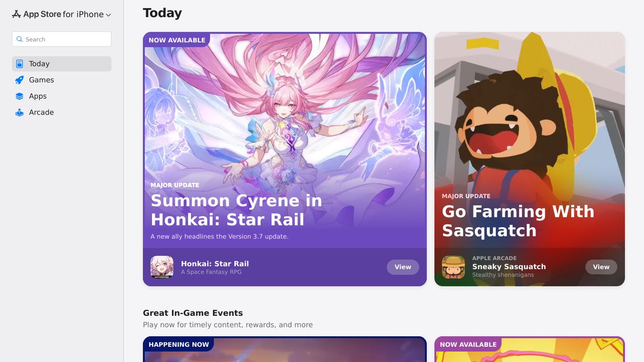Open the lower Now Available event card
The width and height of the screenshot is (644, 362).
coord(530,349)
